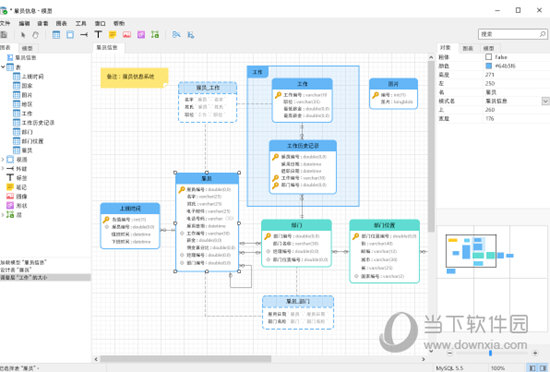This screenshot has width=550, height=372.
Task: Switch to right panel 图表 tab
Action: (468, 48)
